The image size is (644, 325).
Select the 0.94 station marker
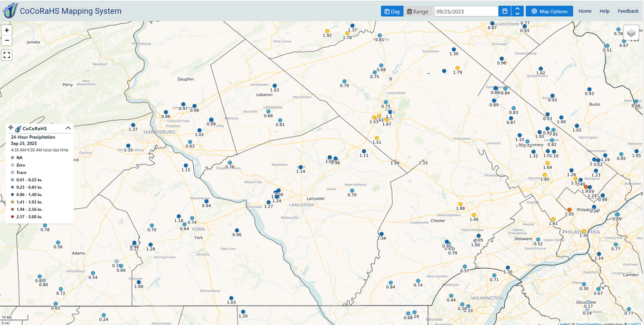(x=206, y=201)
